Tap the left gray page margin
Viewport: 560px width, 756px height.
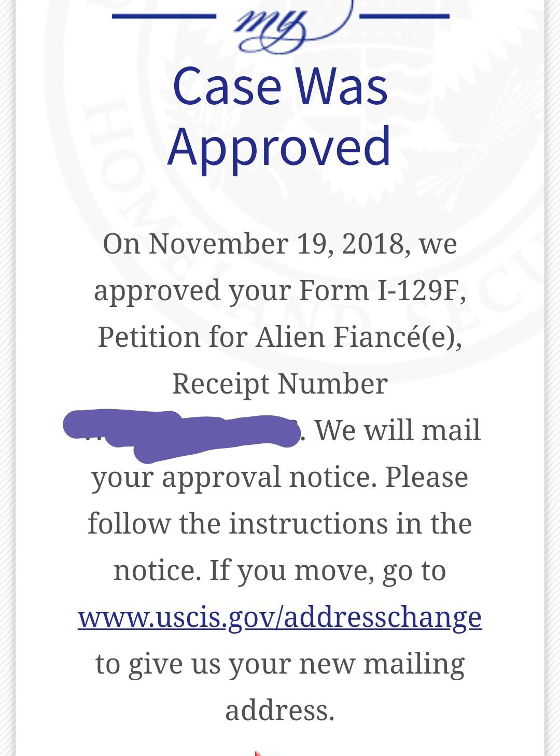point(7,378)
